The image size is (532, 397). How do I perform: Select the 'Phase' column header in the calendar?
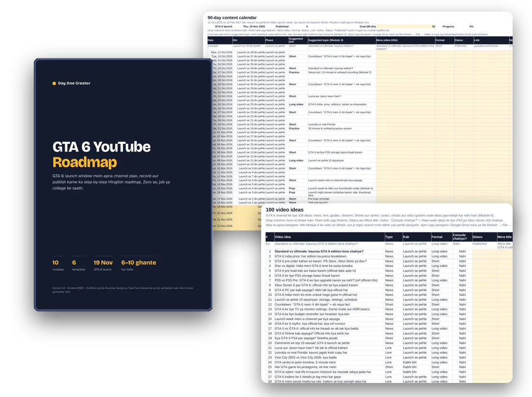[x=276, y=40]
